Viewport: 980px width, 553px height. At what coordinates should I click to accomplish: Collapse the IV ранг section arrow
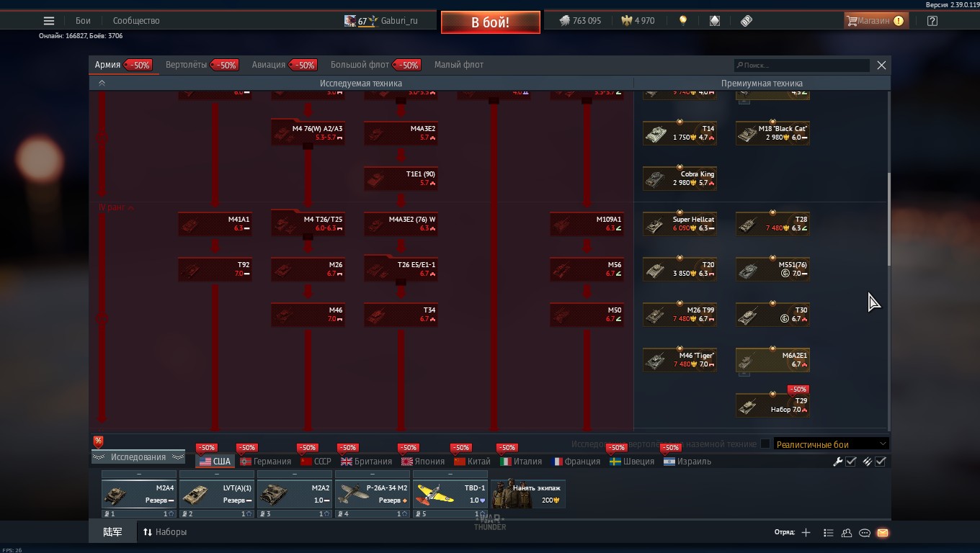pyautogui.click(x=130, y=207)
